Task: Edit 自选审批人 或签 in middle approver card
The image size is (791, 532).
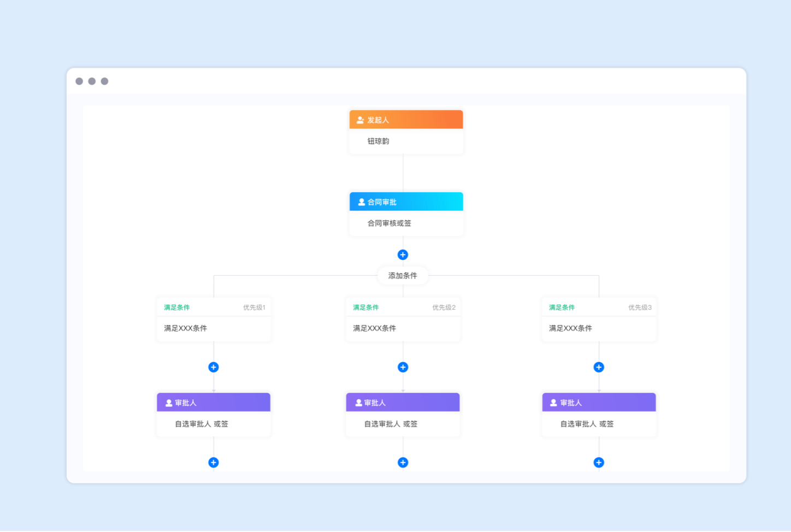Action: 391,424
